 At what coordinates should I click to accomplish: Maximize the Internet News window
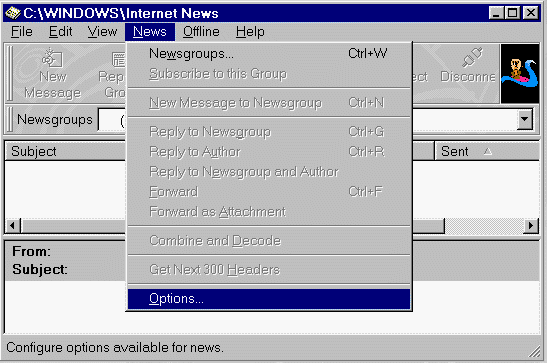512,13
